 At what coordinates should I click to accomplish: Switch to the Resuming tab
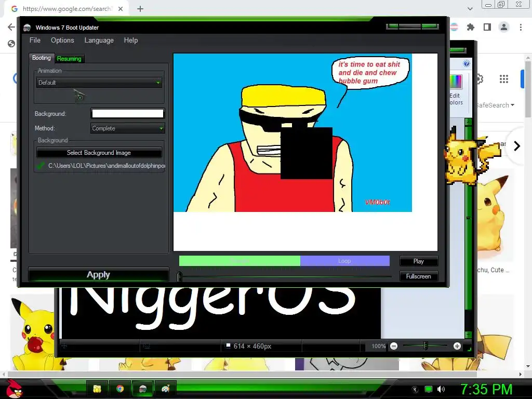(x=69, y=59)
